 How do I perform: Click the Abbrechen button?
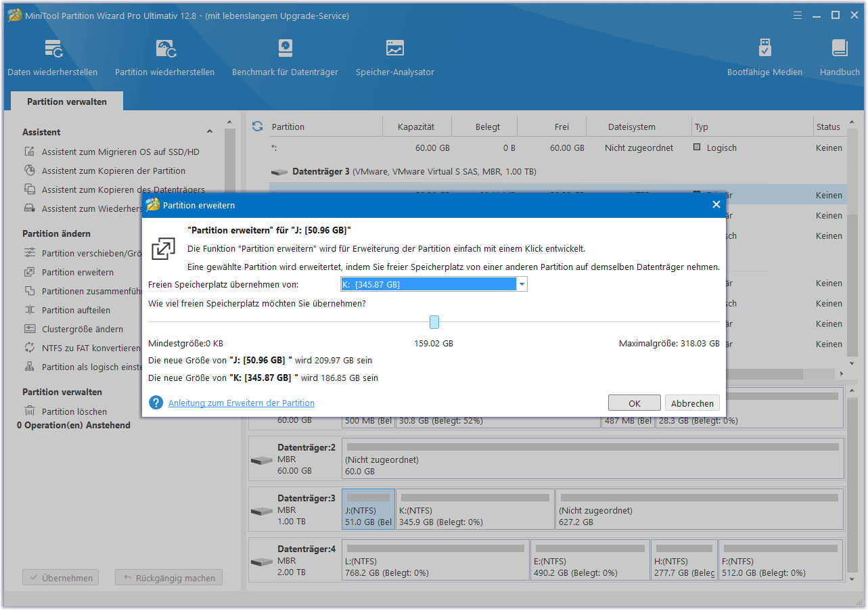point(692,403)
